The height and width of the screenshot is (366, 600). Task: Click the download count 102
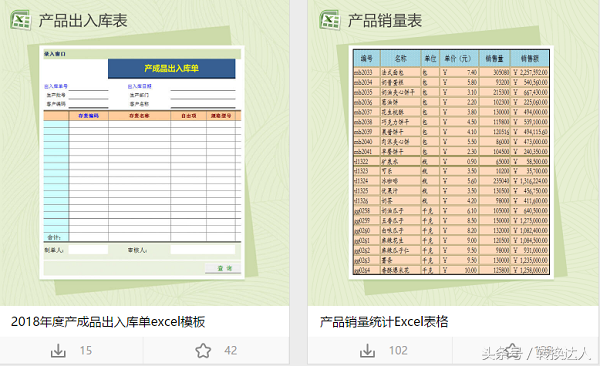398,350
